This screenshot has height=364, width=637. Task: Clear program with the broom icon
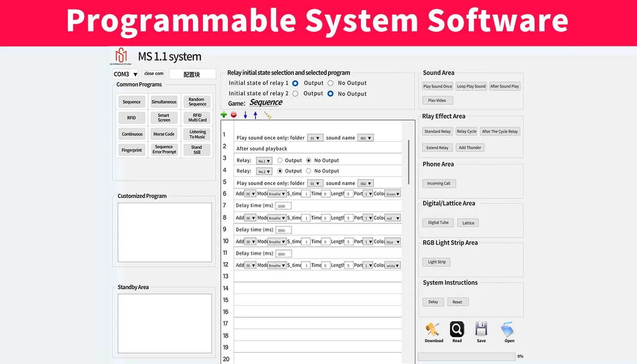pos(268,115)
